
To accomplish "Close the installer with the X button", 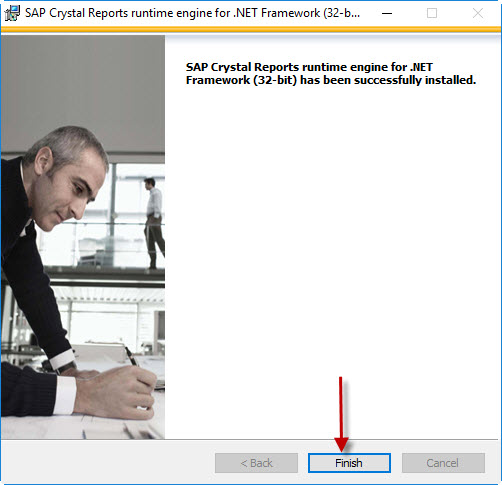I will pos(478,13).
